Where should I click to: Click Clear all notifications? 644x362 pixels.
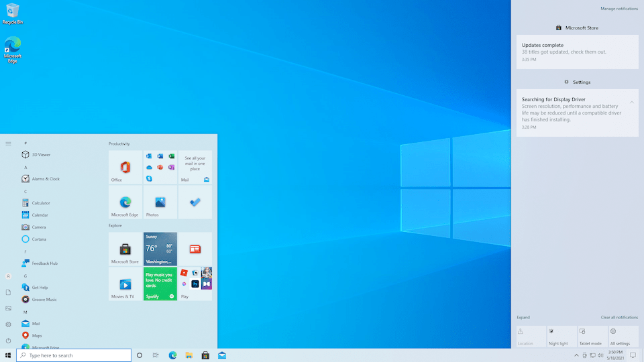[619, 317]
